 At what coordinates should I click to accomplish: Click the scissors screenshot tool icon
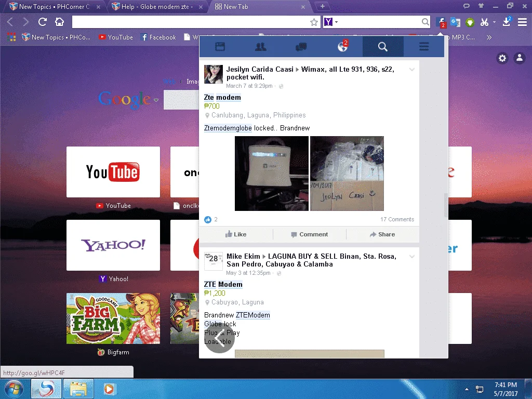[x=484, y=22]
